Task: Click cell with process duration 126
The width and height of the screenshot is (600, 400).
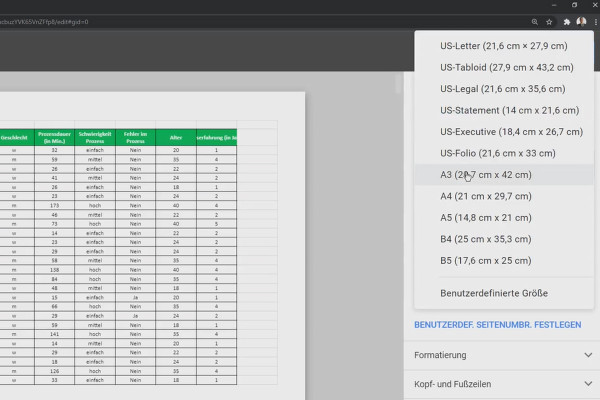Action: click(x=54, y=371)
